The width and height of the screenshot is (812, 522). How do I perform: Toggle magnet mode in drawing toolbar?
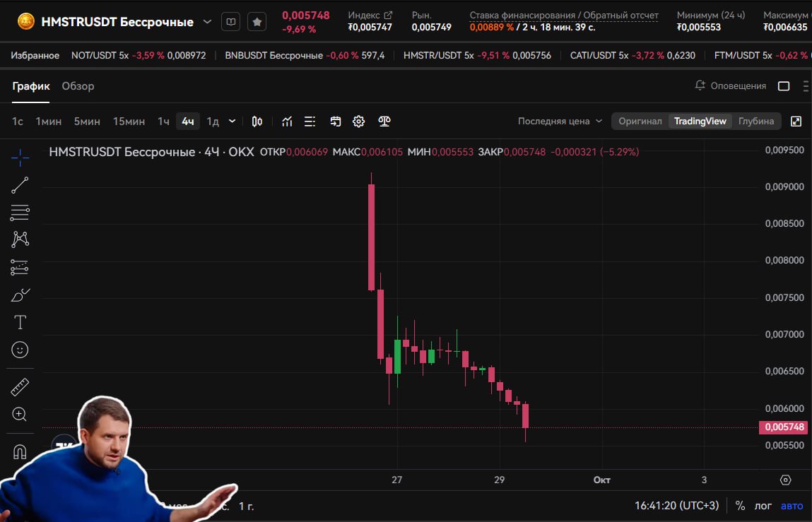point(20,452)
